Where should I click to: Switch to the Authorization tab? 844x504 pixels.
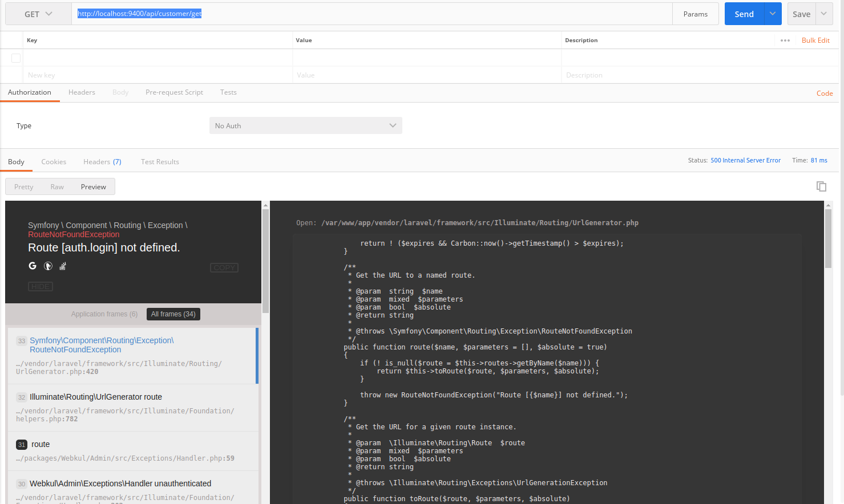pos(30,92)
